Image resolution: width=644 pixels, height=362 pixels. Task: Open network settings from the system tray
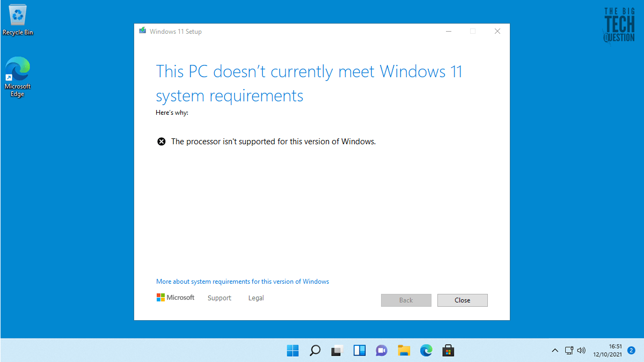click(x=568, y=350)
